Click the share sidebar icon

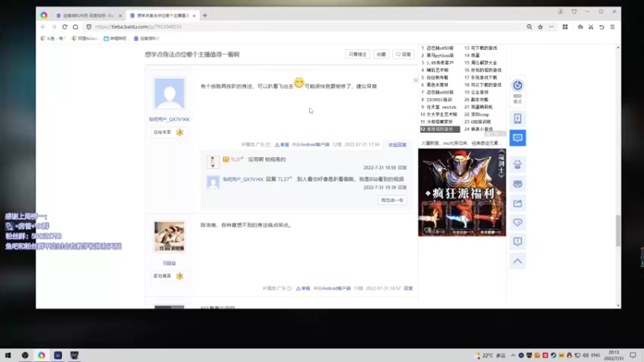518,204
